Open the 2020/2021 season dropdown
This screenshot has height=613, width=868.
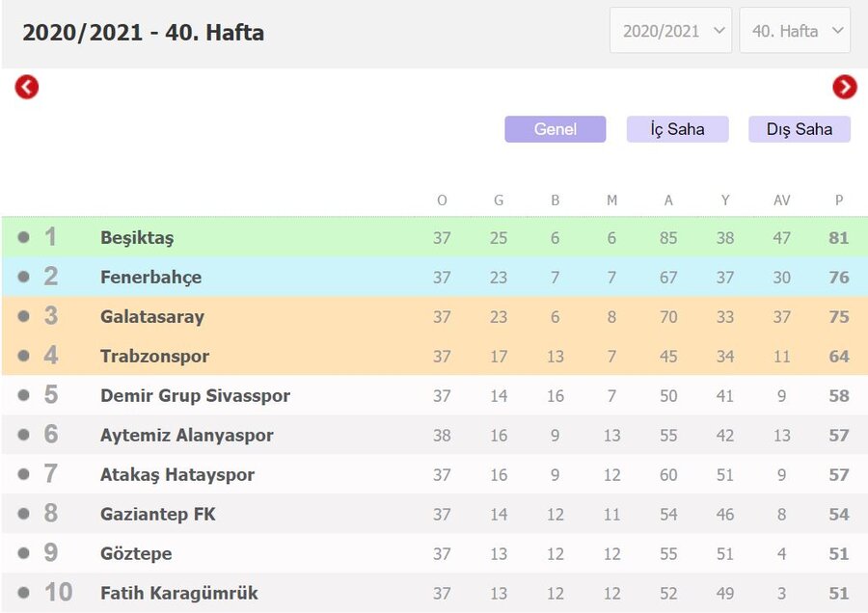(x=671, y=31)
